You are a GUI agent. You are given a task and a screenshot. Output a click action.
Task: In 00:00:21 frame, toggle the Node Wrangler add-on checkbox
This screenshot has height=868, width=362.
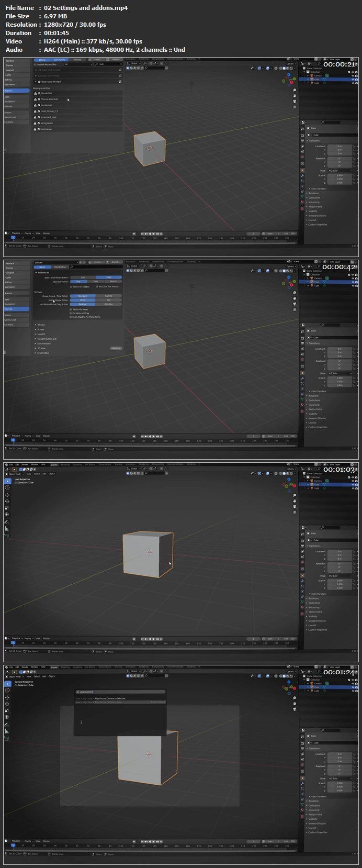(x=39, y=82)
